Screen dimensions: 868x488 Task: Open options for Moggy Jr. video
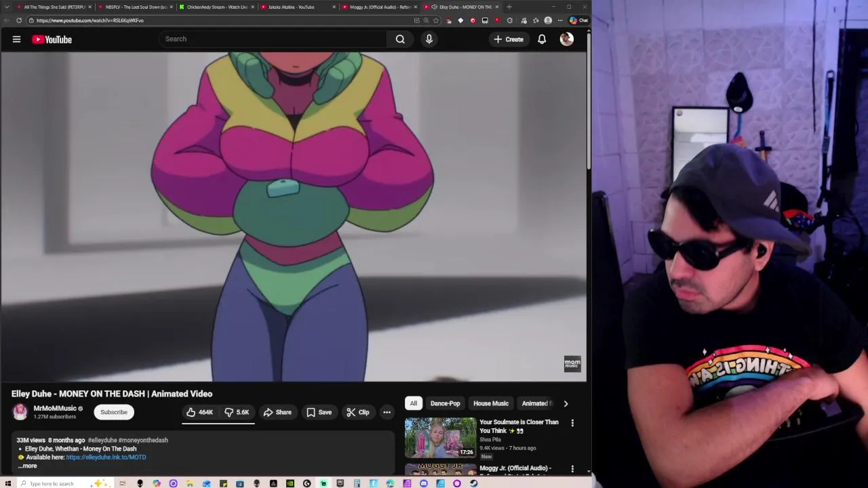[x=572, y=469]
